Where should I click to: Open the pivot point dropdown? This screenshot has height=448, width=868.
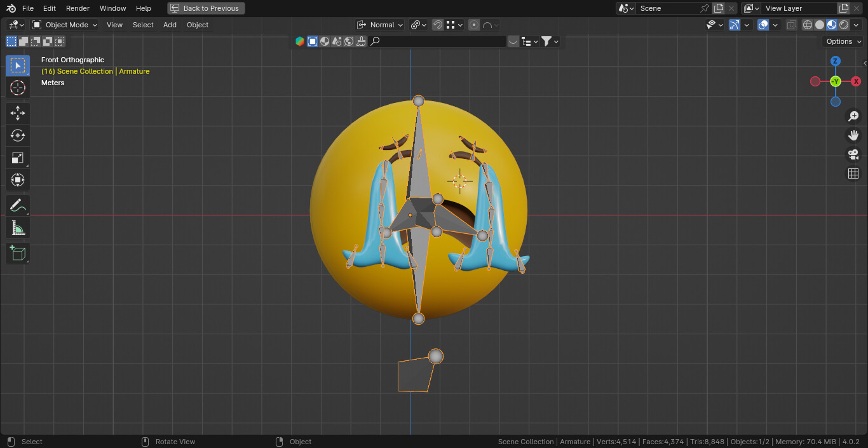pos(418,25)
